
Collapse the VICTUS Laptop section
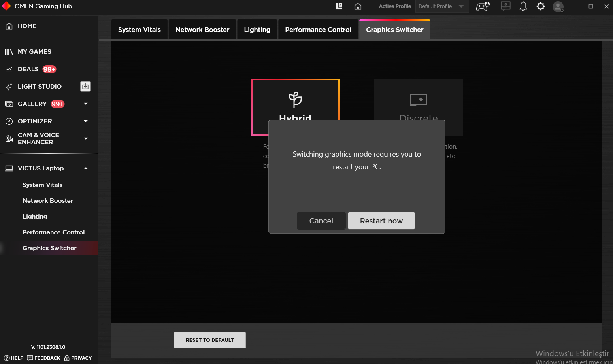86,168
